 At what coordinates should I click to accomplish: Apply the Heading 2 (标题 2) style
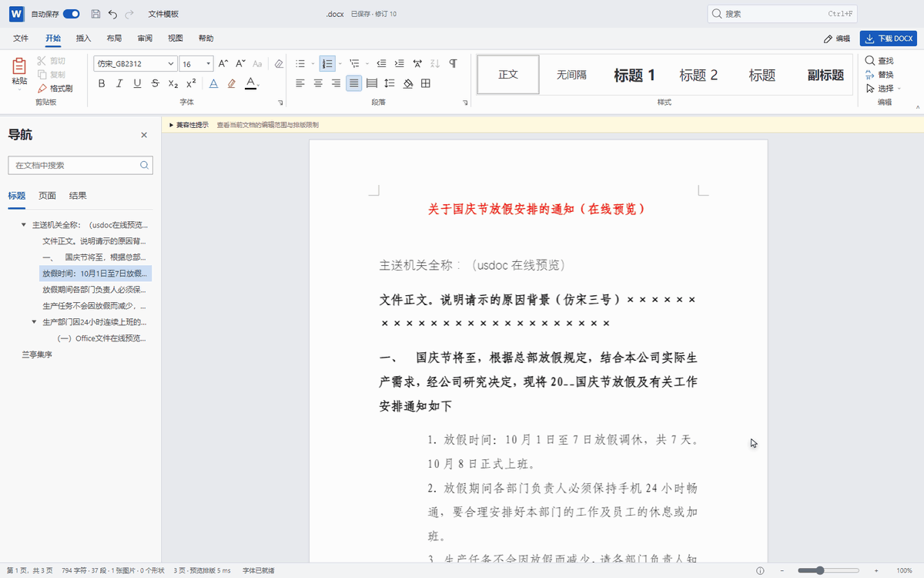698,75
